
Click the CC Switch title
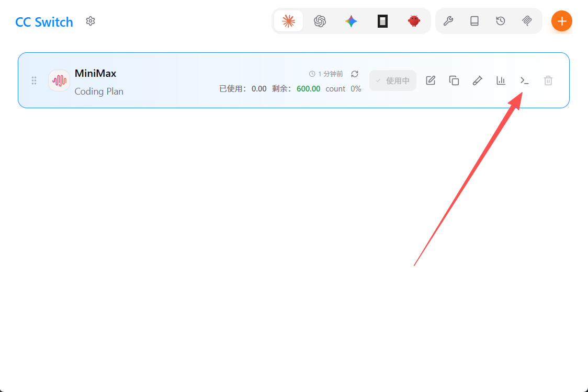[x=44, y=22]
